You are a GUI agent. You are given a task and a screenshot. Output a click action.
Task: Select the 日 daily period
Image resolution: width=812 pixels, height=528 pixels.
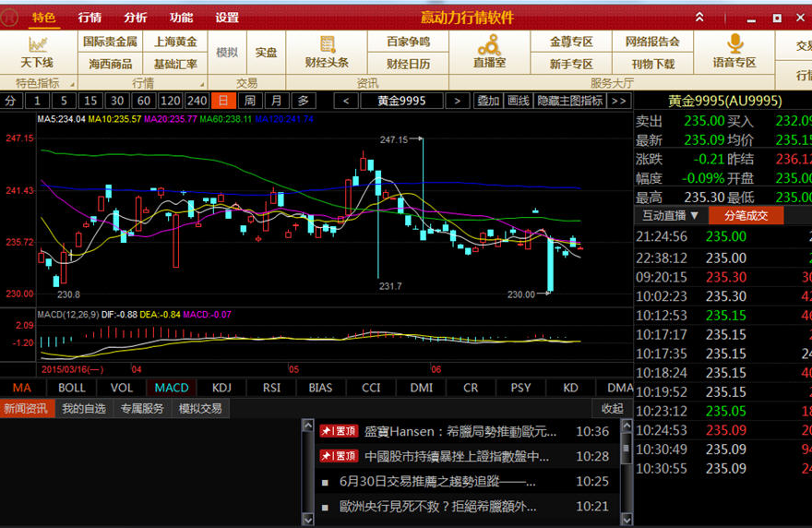pyautogui.click(x=223, y=101)
